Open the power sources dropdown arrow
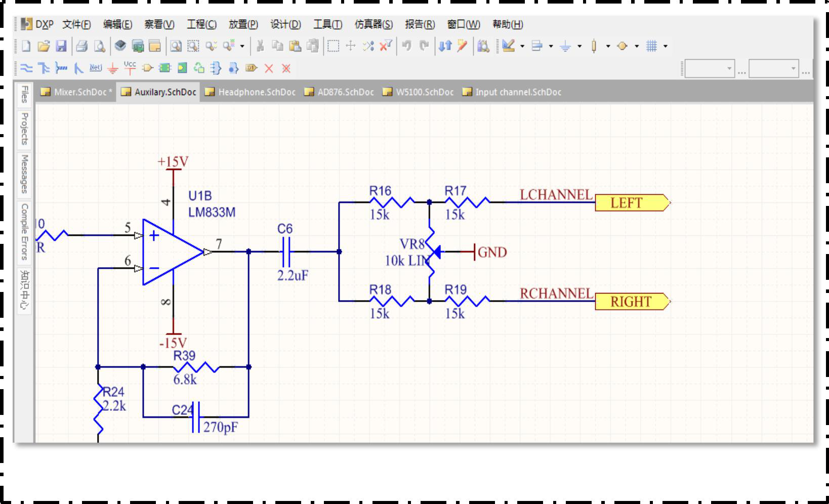 click(579, 47)
